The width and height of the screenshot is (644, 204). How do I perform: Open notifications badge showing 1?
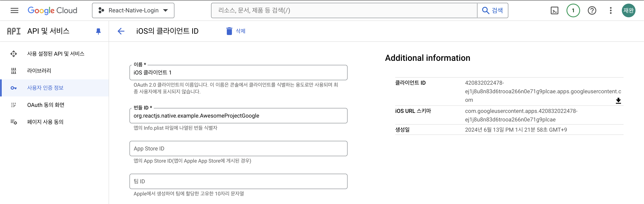[573, 10]
